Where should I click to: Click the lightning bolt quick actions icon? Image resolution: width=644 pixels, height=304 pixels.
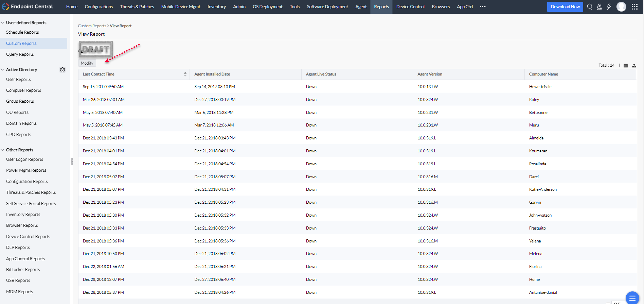coord(609,7)
